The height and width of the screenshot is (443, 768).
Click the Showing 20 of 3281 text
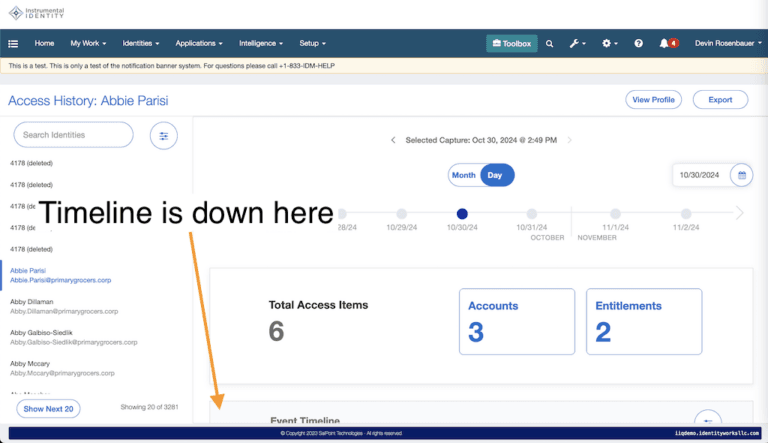(x=149, y=407)
